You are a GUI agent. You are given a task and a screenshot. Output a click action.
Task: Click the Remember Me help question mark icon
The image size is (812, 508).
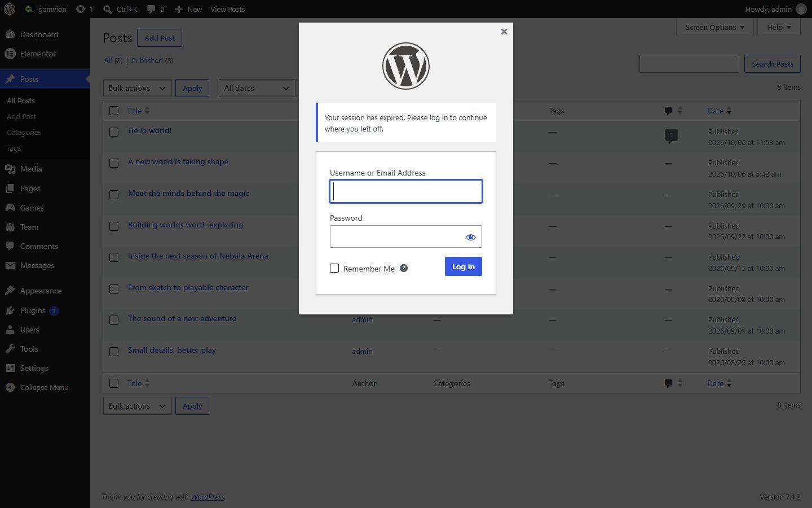coord(404,268)
